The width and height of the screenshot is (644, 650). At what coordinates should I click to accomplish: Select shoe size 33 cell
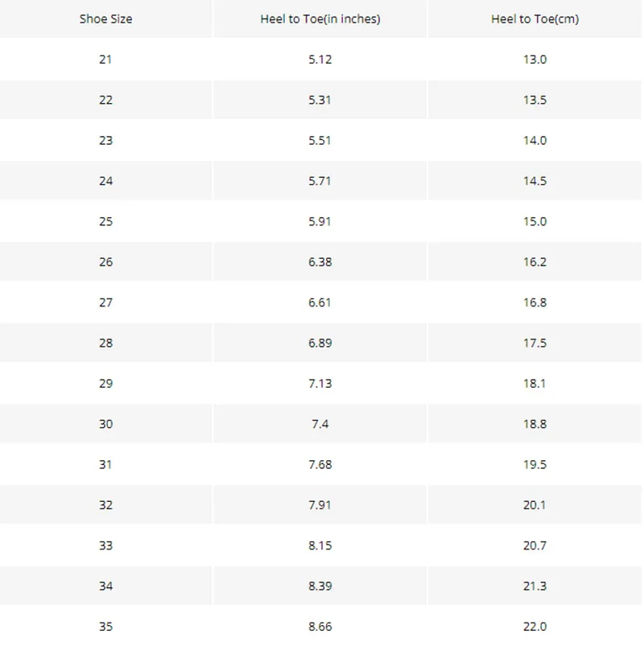coord(105,545)
